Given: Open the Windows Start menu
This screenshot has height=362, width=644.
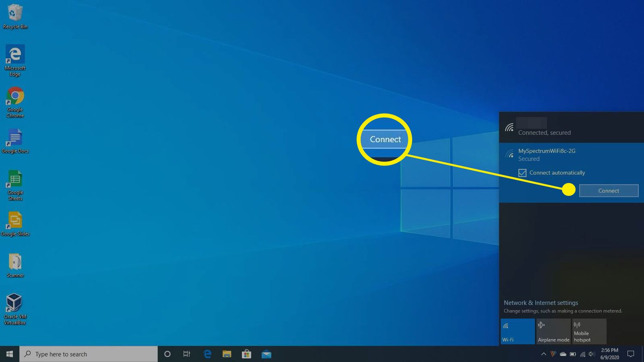Looking at the screenshot, I should [x=9, y=354].
